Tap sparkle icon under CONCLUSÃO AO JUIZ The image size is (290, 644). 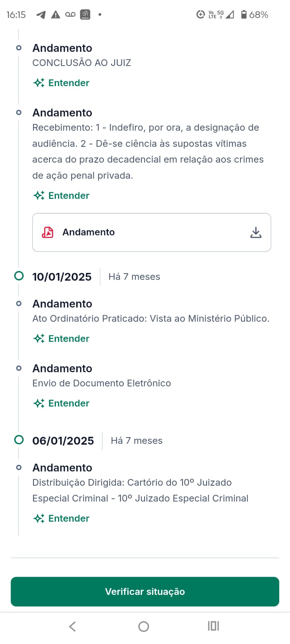coord(39,83)
